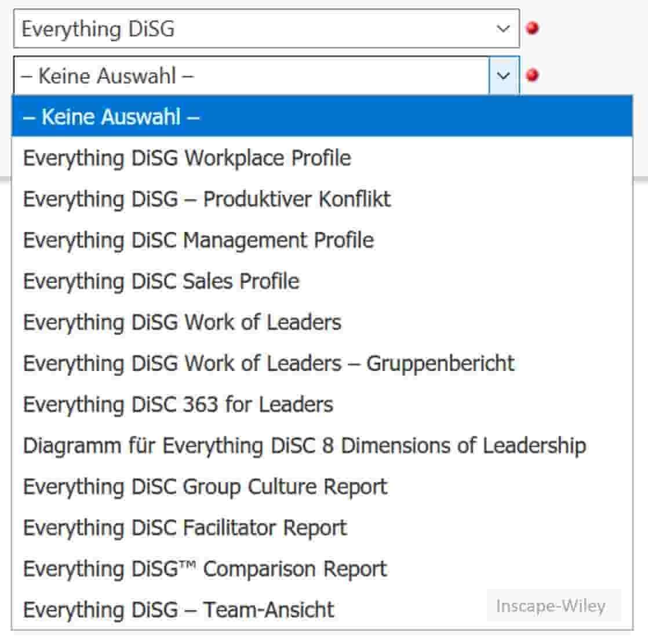Screen dimensions: 648x644
Task: Click the red dot beside the Keine Auswahl field
Action: click(532, 75)
